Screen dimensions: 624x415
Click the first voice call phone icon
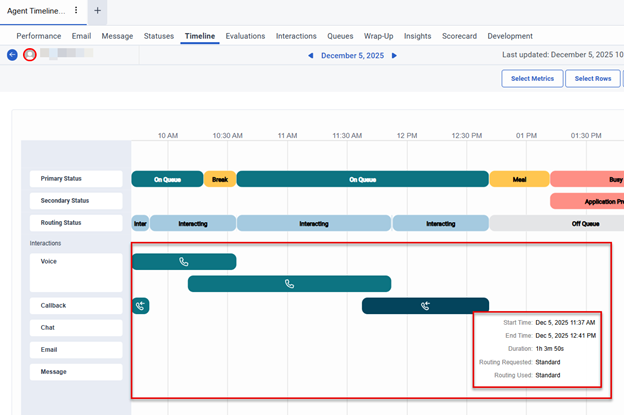pyautogui.click(x=183, y=262)
